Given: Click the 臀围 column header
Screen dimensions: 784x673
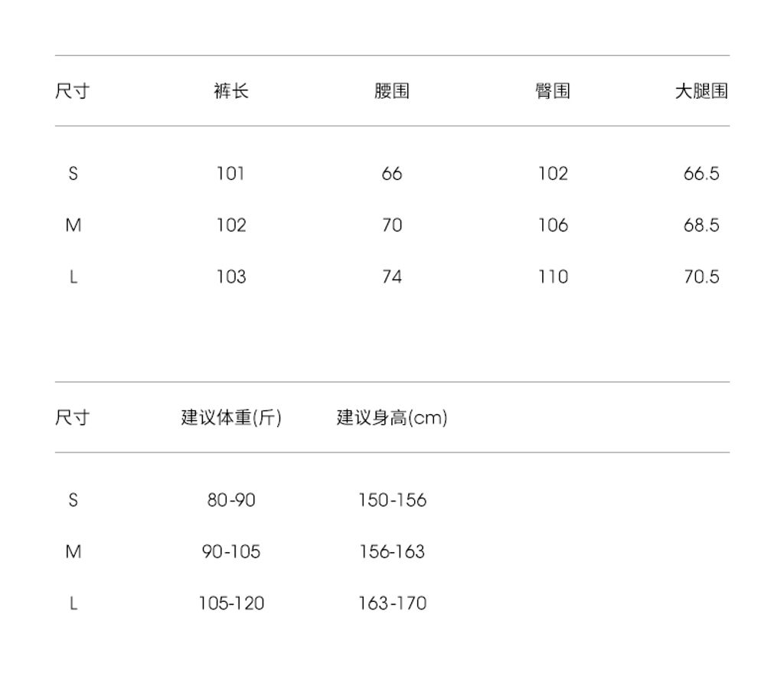Looking at the screenshot, I should 553,91.
